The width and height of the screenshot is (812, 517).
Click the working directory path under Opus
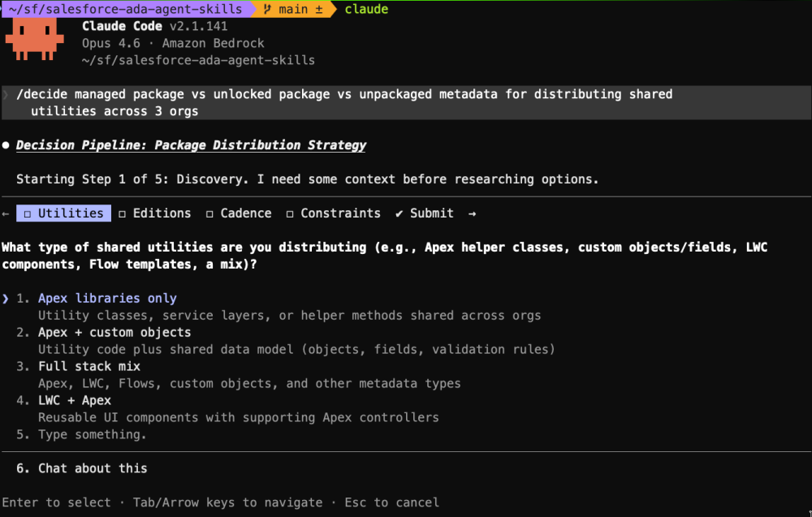coord(198,61)
